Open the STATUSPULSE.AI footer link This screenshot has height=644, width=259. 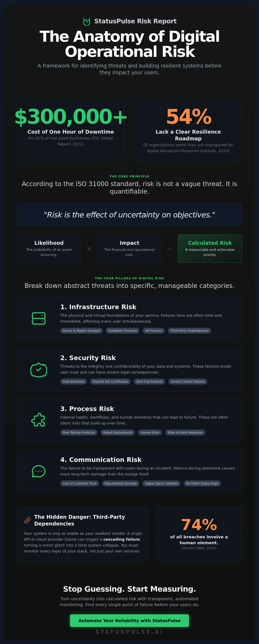pyautogui.click(x=129, y=632)
